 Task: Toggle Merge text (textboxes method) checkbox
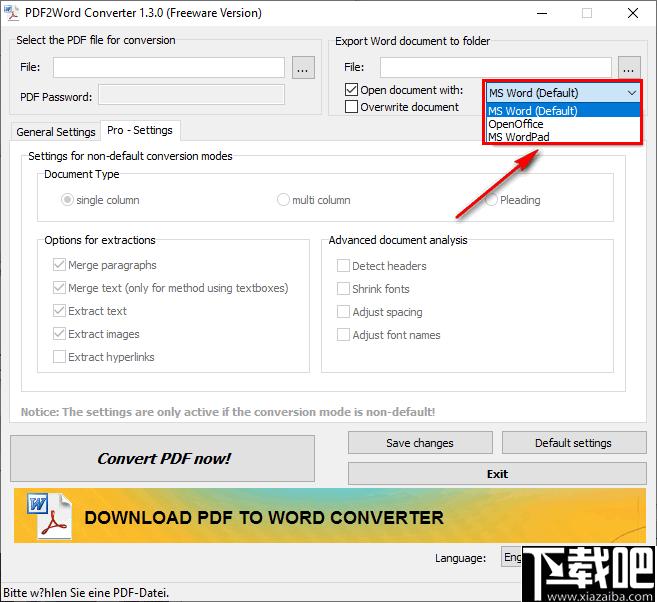(59, 288)
